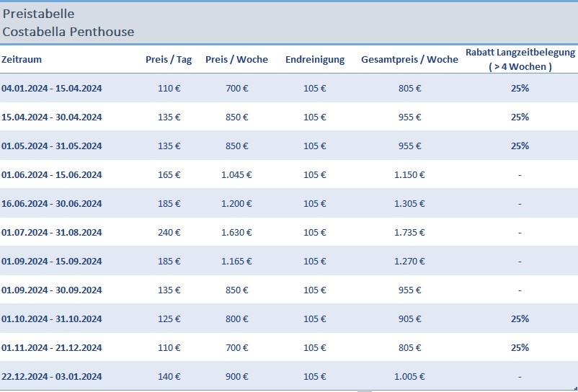Click the 165 € daily price cell
Screen dimensions: 578x392
click(x=169, y=175)
